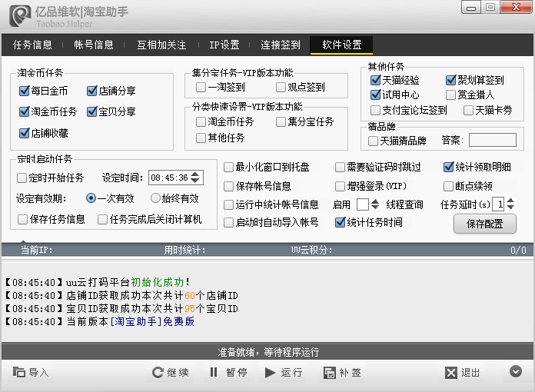Uncheck the 统计任务时间 checkbox
Screen dimensions: 535x392
click(341, 222)
